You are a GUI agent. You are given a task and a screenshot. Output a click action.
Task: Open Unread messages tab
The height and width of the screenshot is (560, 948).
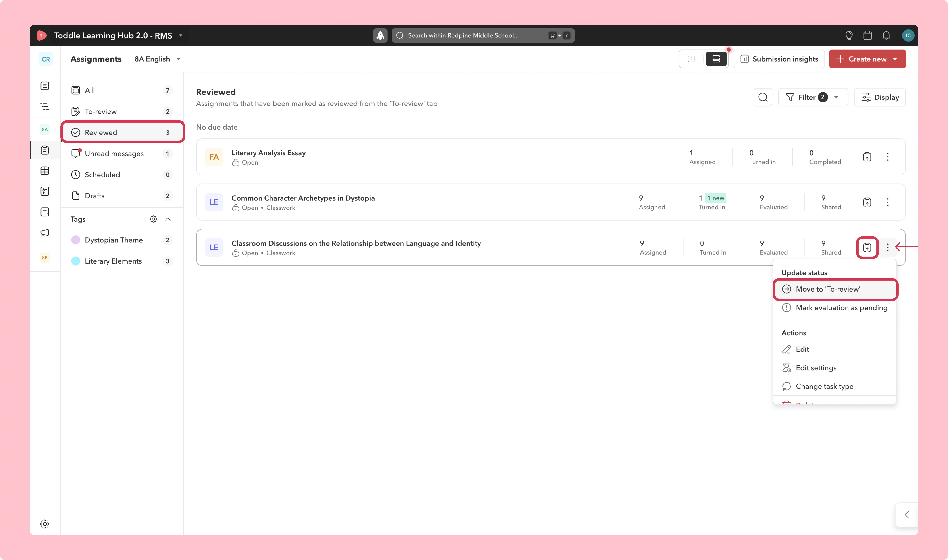tap(122, 154)
